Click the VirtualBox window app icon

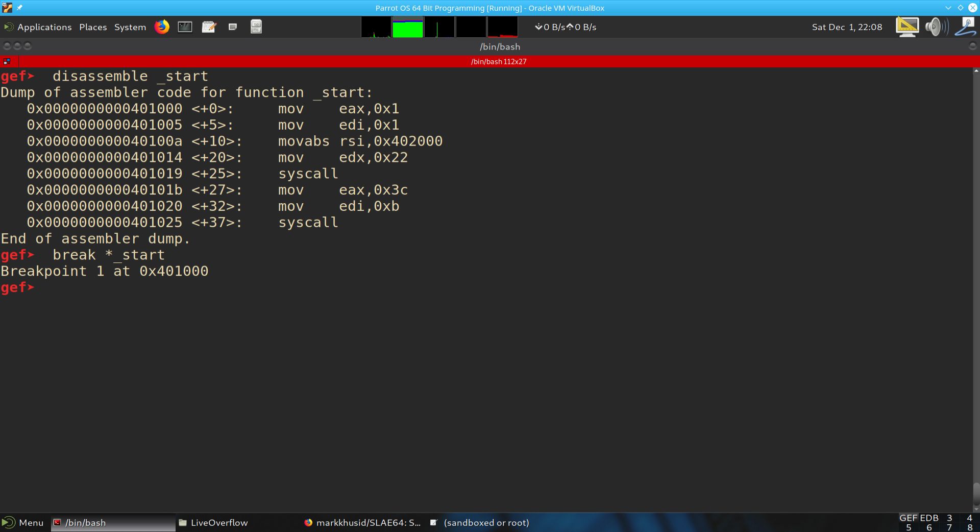point(7,8)
